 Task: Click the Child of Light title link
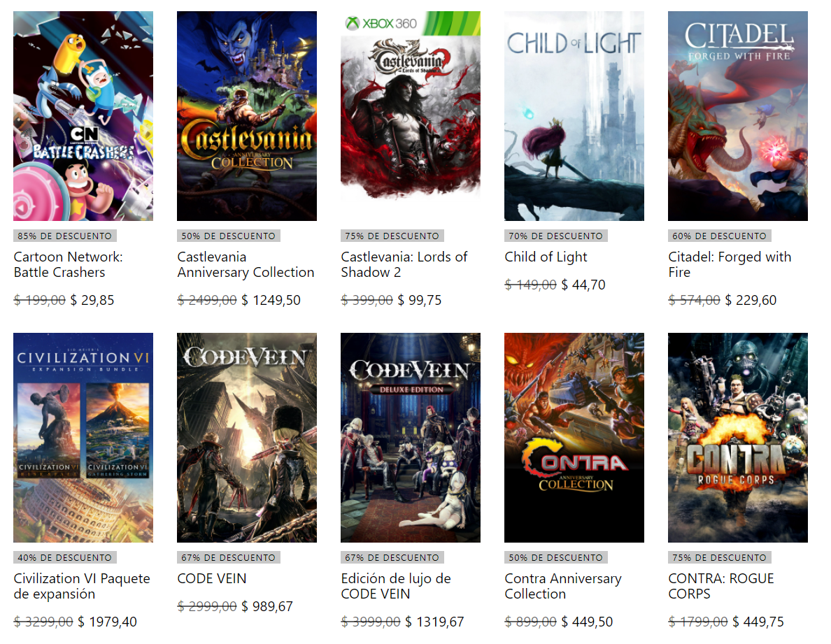(546, 257)
